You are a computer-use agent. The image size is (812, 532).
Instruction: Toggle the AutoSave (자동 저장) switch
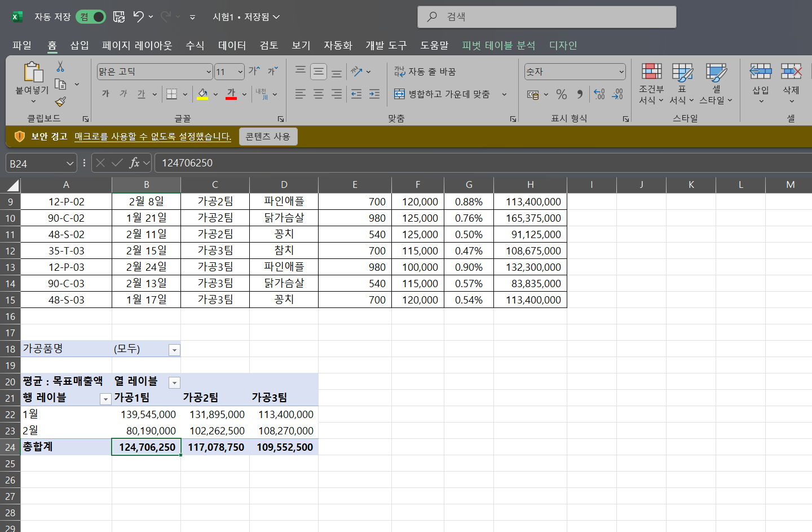coord(91,17)
